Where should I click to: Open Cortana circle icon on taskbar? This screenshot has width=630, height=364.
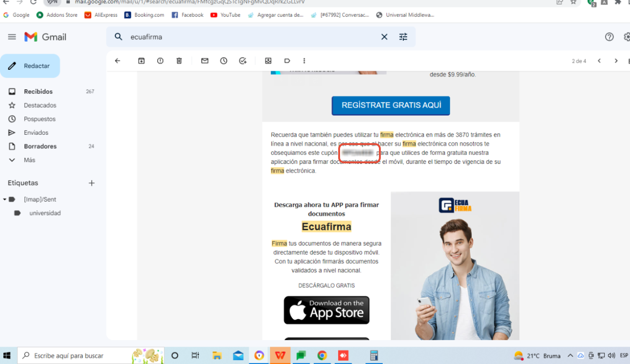175,356
